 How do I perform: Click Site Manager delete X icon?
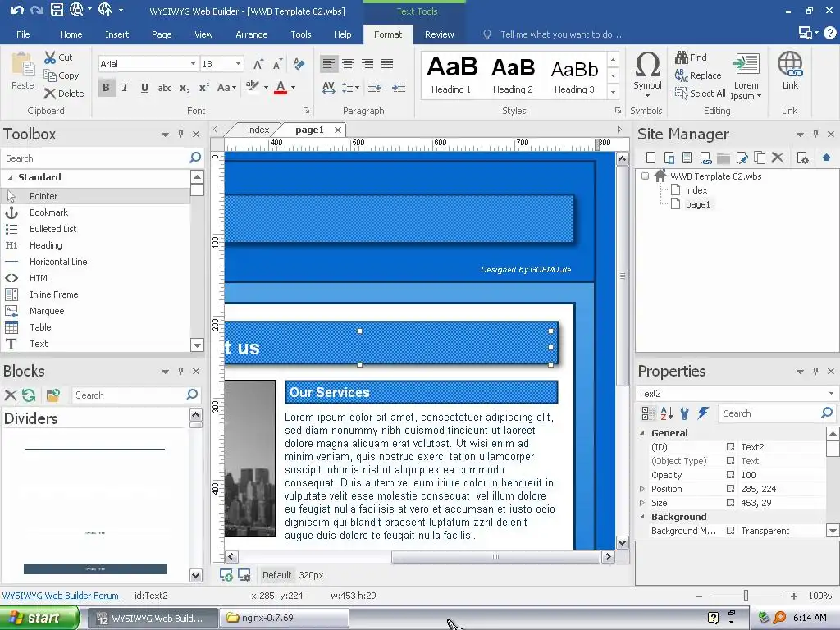pos(778,157)
